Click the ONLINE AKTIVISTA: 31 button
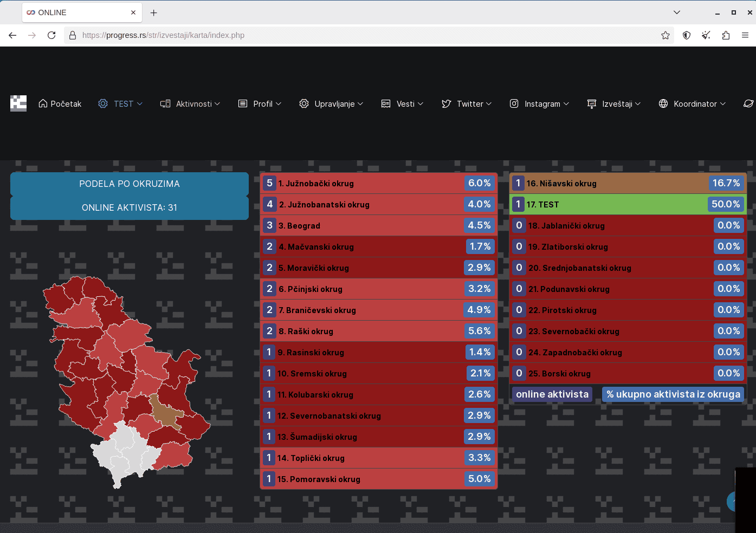Image resolution: width=756 pixels, height=533 pixels. coord(130,208)
